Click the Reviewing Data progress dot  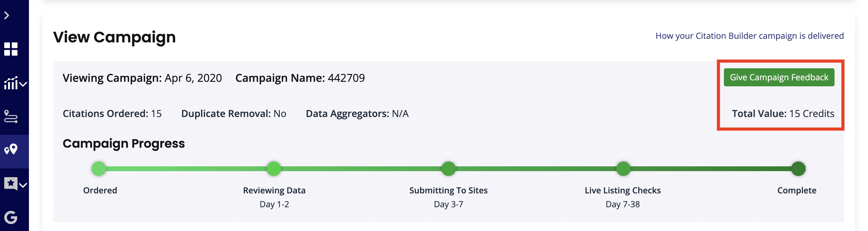pyautogui.click(x=274, y=169)
